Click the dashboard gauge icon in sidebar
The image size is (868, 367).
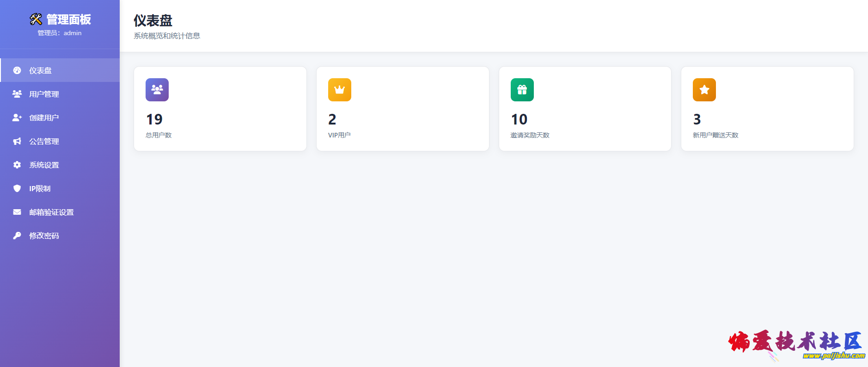(x=17, y=70)
